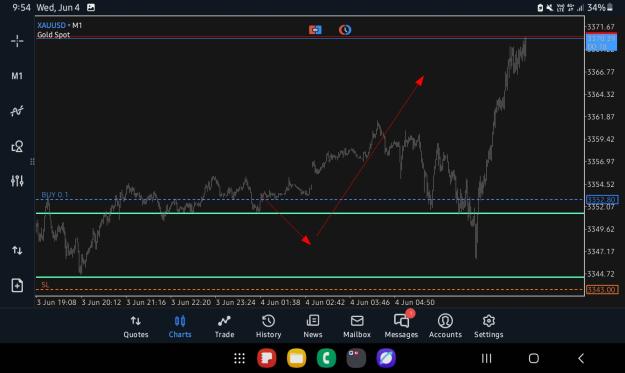Click the 3352.80 buy price tag
The width and height of the screenshot is (625, 373).
(x=602, y=199)
